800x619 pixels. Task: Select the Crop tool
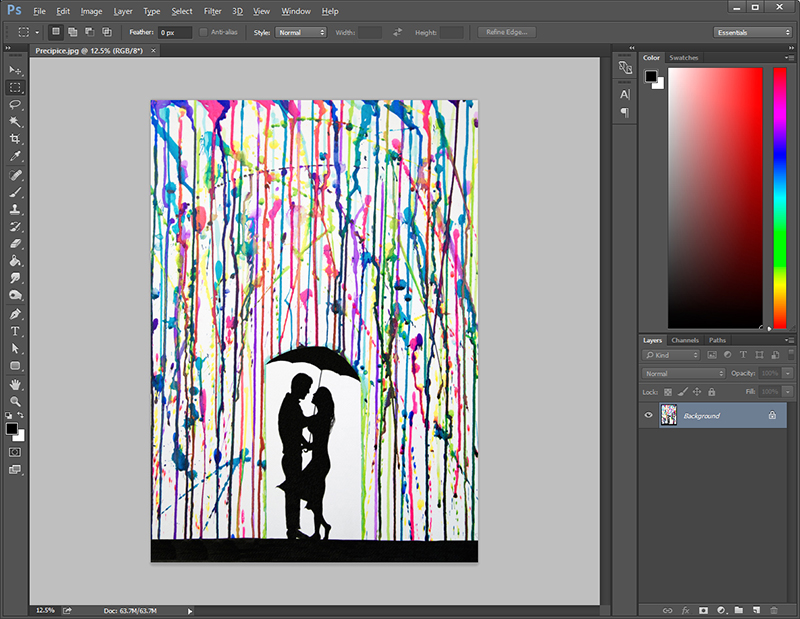click(15, 139)
